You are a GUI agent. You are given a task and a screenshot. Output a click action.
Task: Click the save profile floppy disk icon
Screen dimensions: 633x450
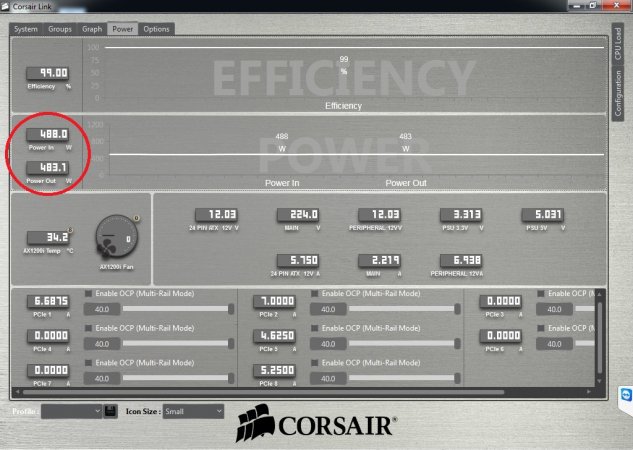[110, 411]
